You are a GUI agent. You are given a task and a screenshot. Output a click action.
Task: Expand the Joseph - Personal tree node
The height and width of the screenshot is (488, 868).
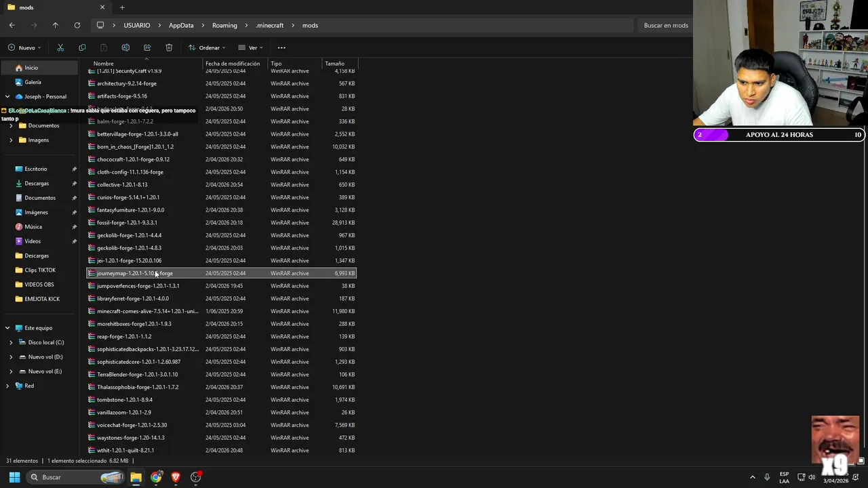[x=7, y=97]
